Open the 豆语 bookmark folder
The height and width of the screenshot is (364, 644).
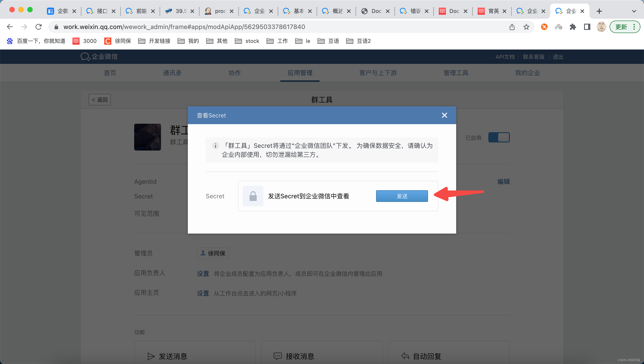click(x=328, y=41)
